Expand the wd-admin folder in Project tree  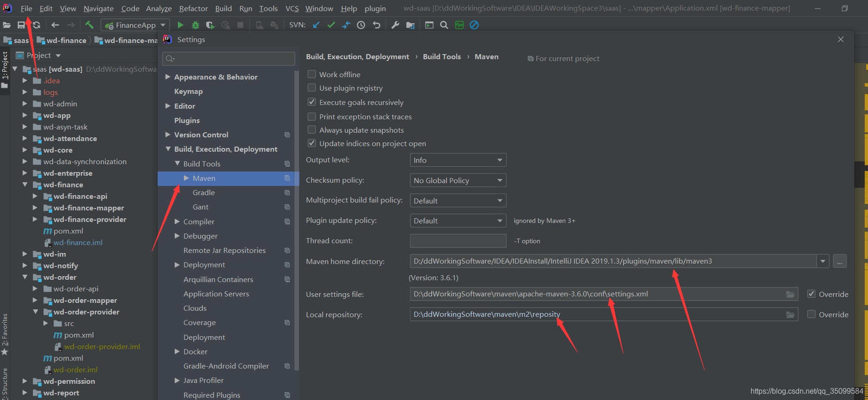coord(25,104)
